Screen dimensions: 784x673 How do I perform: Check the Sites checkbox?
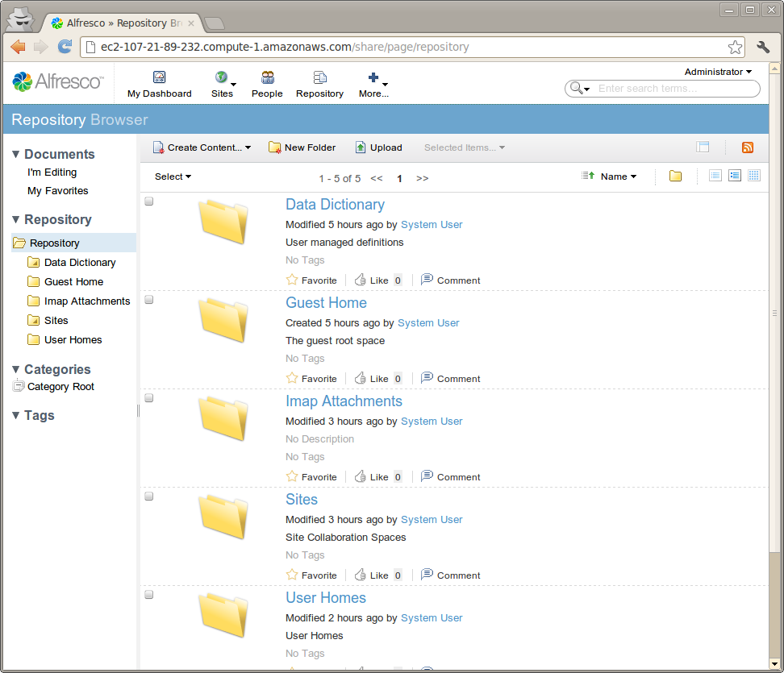tap(149, 496)
